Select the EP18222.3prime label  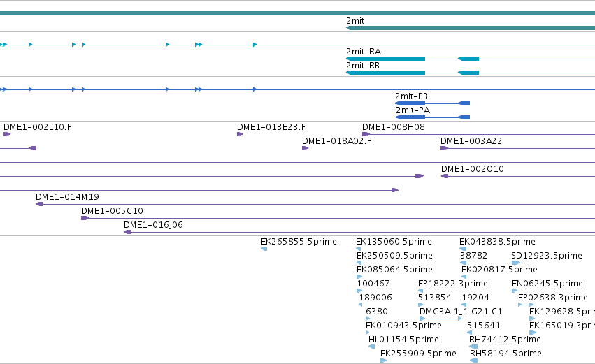click(452, 284)
